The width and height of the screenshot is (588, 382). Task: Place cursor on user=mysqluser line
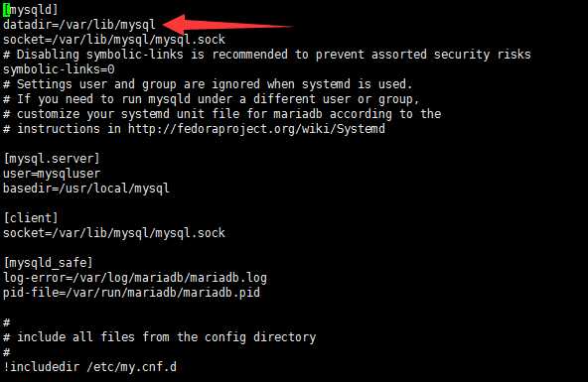52,174
